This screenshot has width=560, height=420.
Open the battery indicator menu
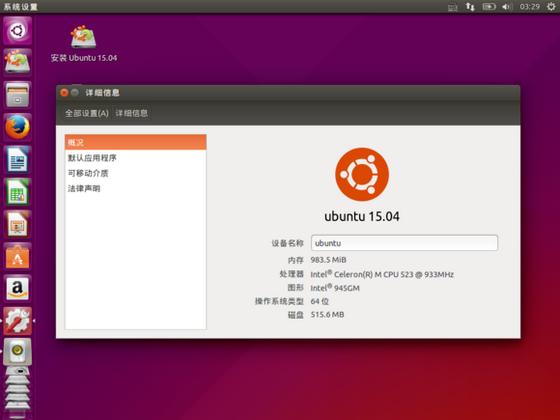(x=489, y=6)
